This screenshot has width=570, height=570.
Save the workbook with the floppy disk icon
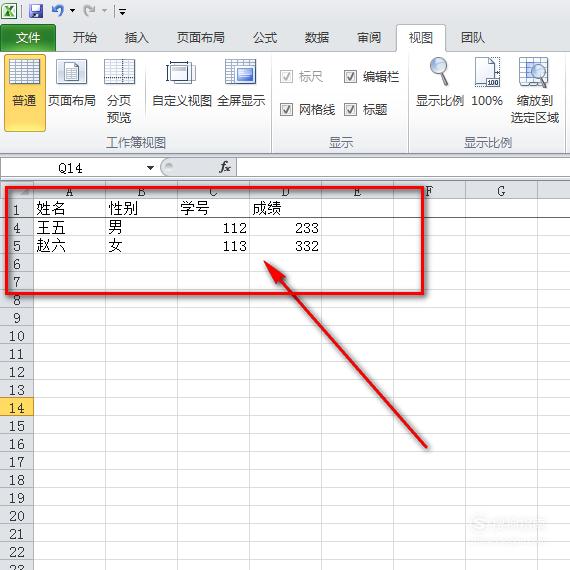[x=36, y=11]
